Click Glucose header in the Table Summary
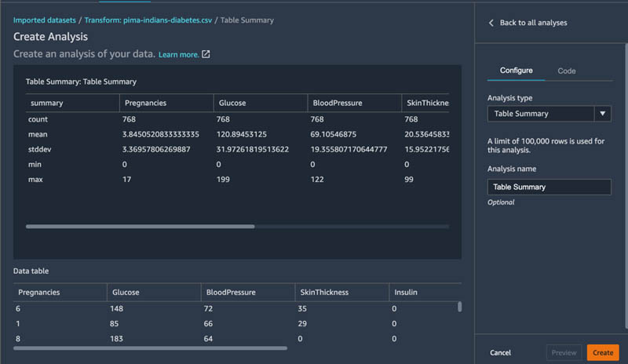 click(x=232, y=103)
